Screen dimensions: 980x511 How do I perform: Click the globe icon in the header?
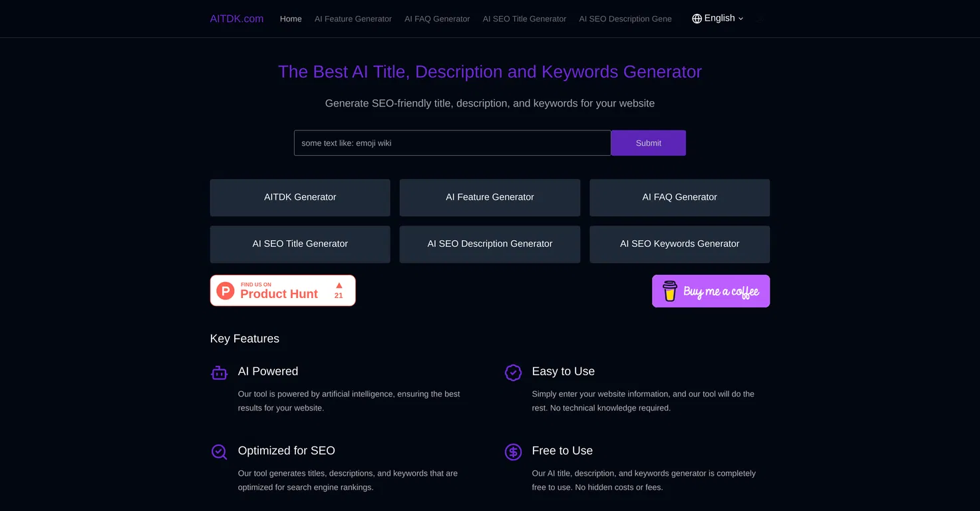click(697, 19)
